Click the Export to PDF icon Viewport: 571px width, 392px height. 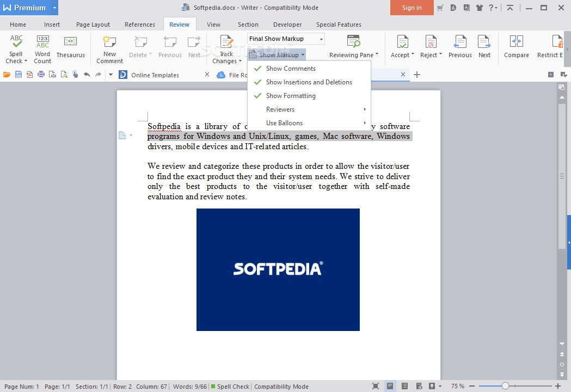(x=29, y=75)
